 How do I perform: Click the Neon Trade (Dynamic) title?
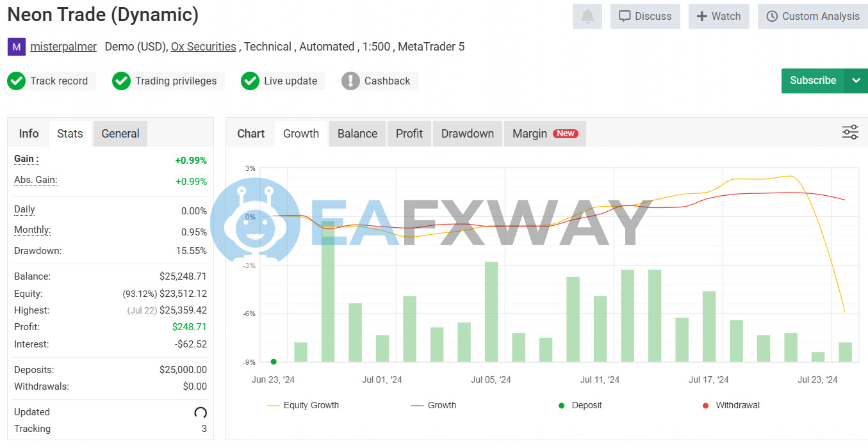pyautogui.click(x=103, y=15)
